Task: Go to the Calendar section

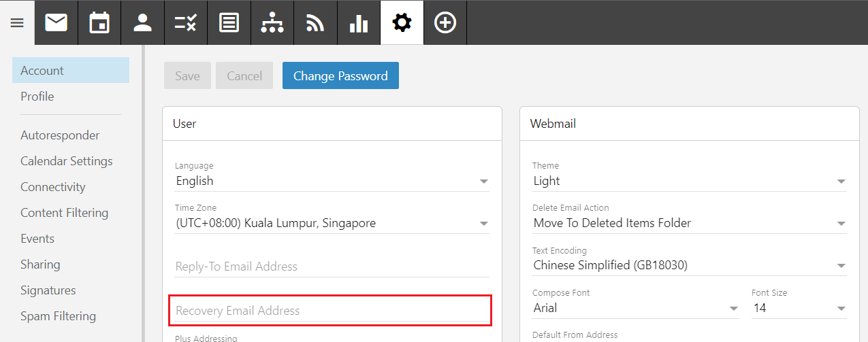Action: [99, 23]
